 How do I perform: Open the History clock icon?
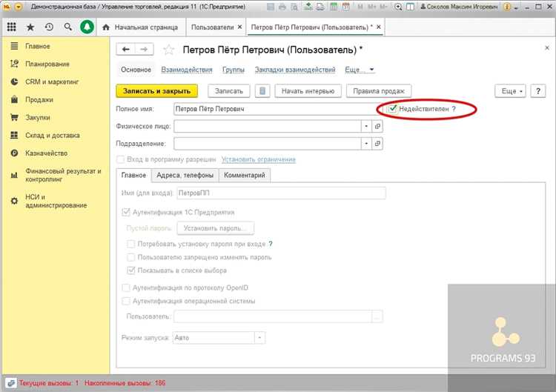coord(49,27)
